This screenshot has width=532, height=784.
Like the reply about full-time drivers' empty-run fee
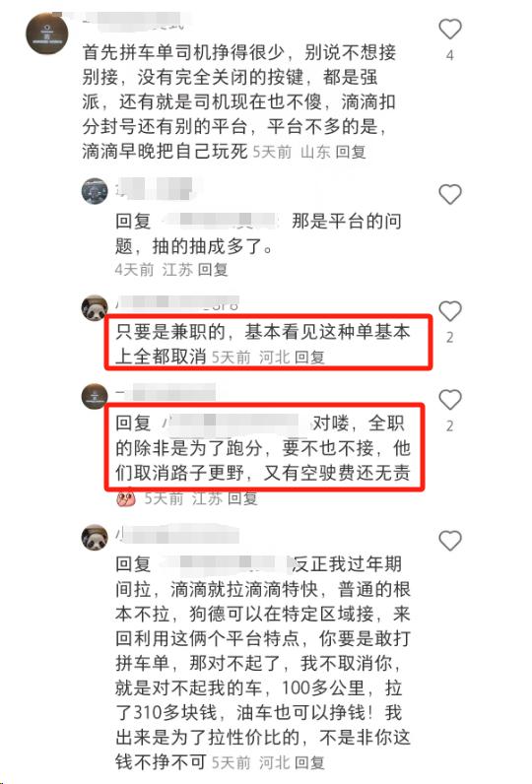point(449,400)
